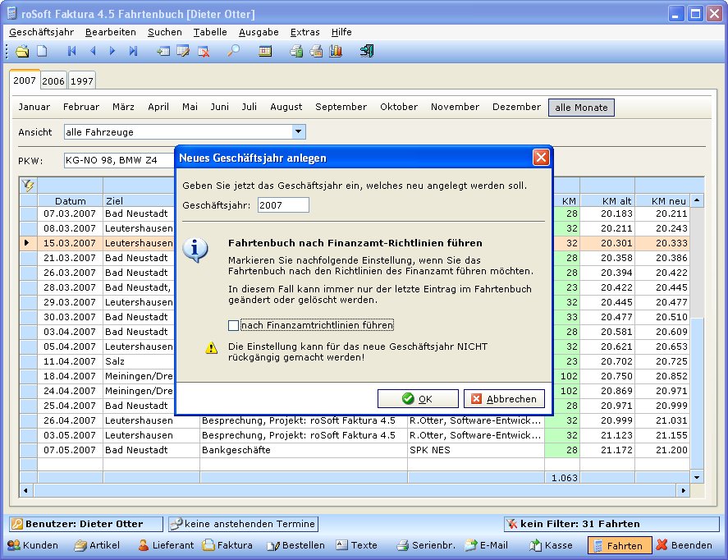The image size is (728, 560).
Task: Open Kasse module in bottom bar
Action: pos(551,545)
